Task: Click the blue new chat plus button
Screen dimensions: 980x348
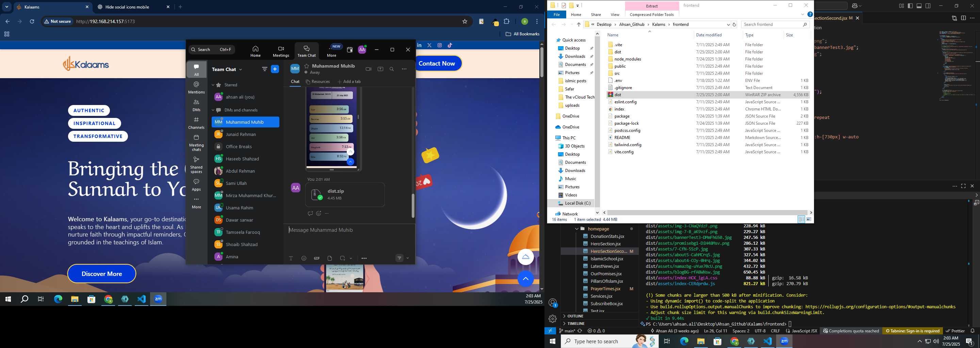Action: (x=275, y=69)
